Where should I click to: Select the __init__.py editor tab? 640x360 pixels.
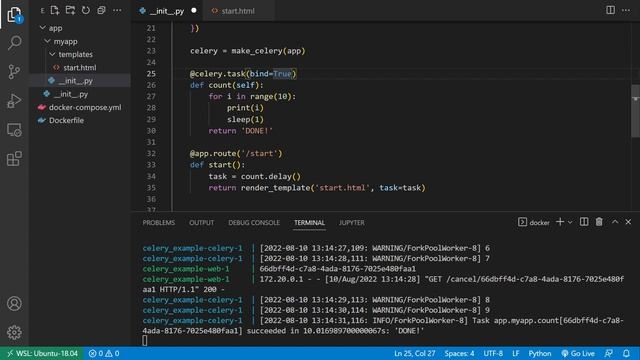click(x=167, y=11)
